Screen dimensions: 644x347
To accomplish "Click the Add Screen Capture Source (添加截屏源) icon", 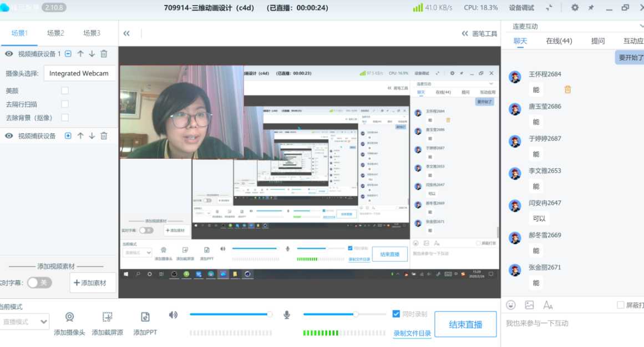I will (x=108, y=317).
